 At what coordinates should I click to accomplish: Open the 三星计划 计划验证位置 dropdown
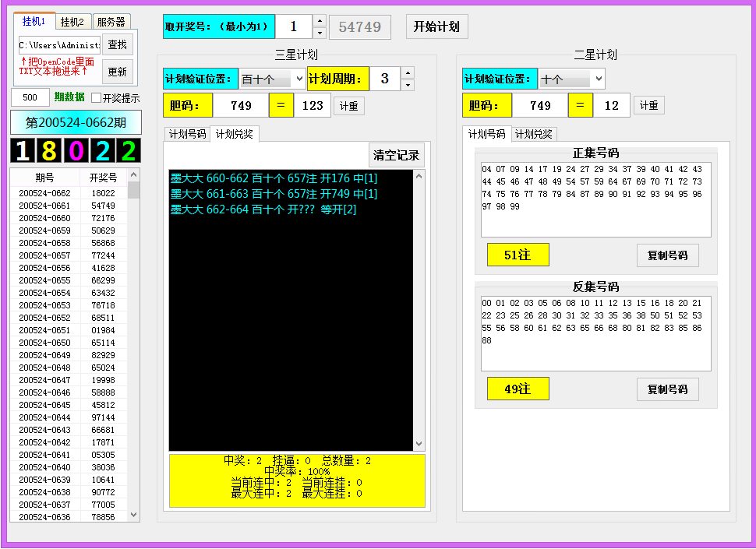pyautogui.click(x=272, y=79)
